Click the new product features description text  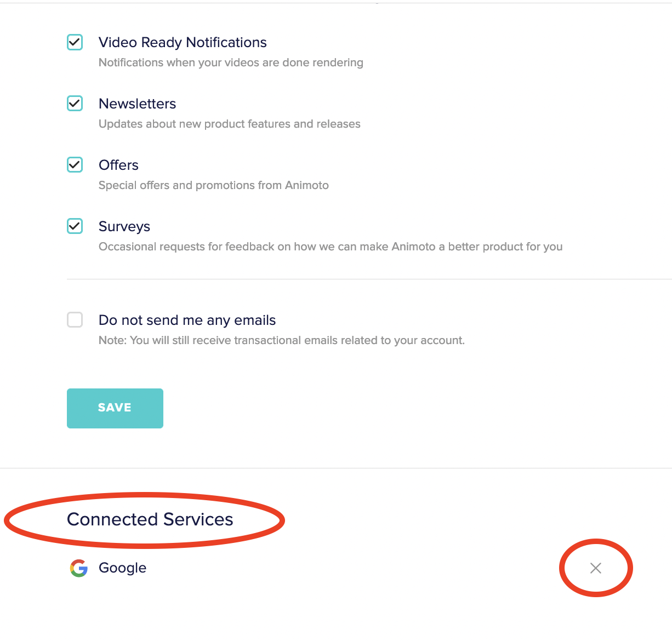[230, 124]
